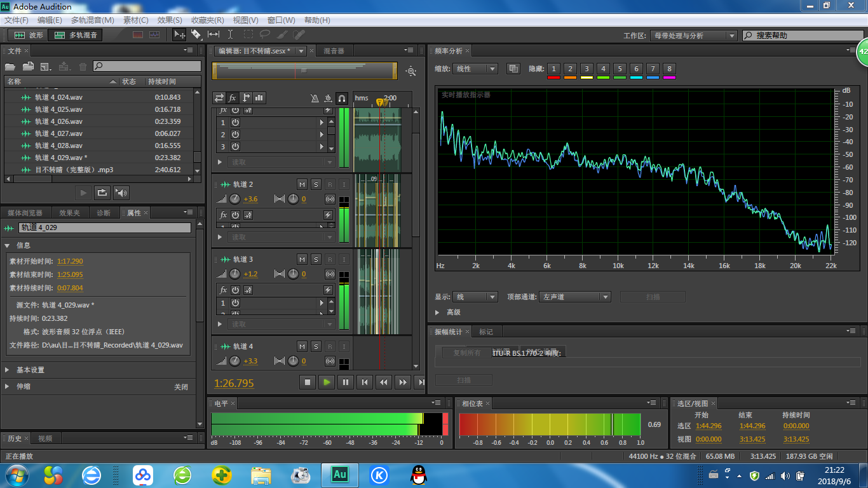Click the Track 2 effects pre/post fader icon

click(x=248, y=215)
